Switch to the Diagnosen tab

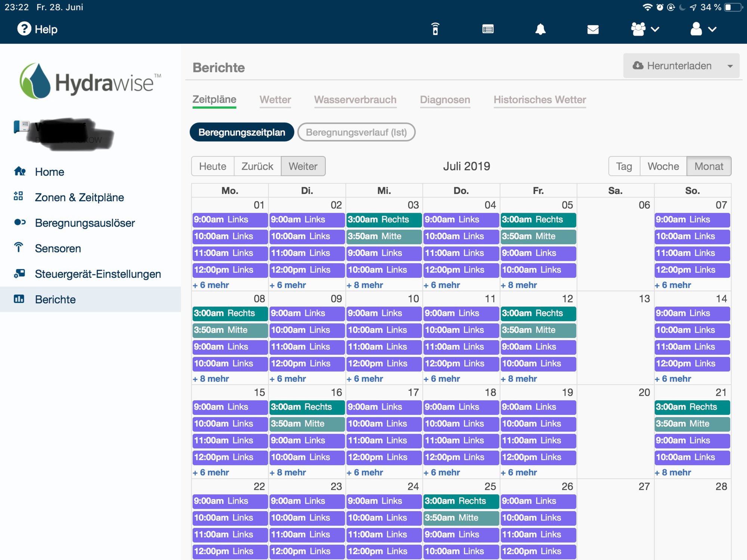(445, 100)
